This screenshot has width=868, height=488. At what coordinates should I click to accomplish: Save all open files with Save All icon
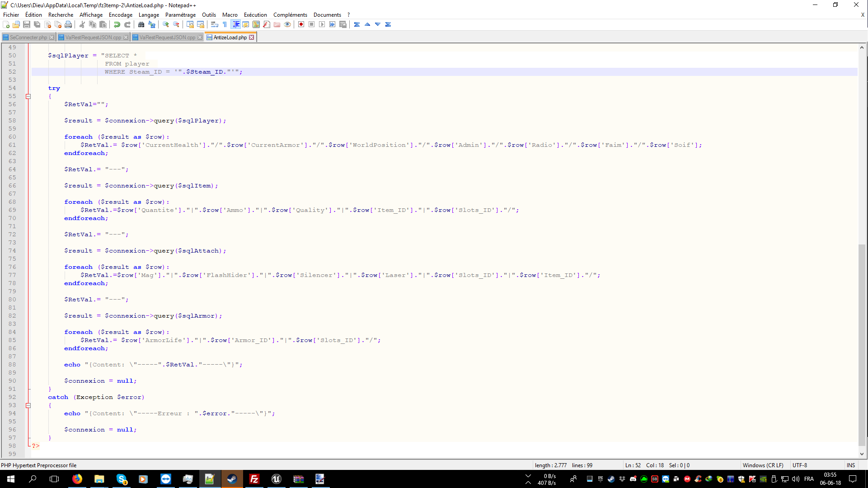tap(37, 24)
